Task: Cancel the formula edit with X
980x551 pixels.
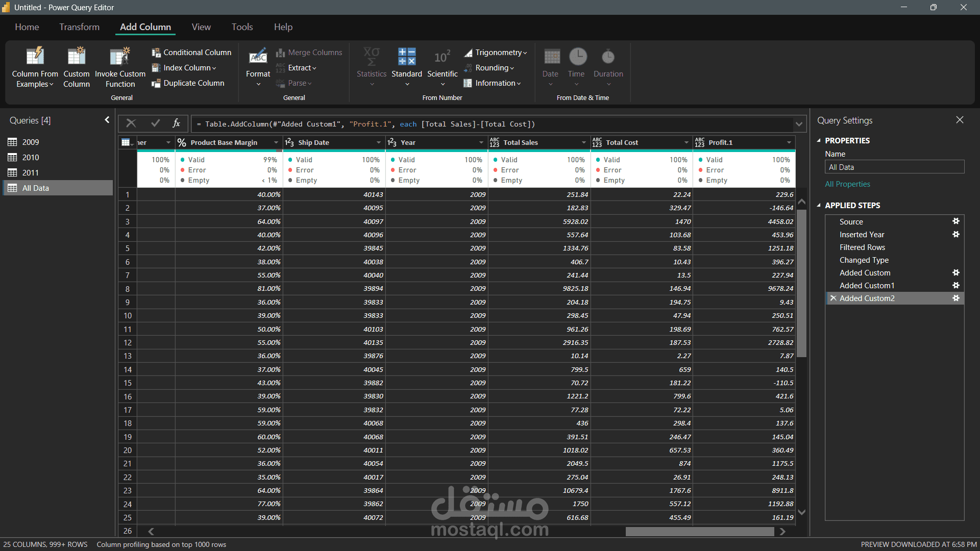Action: tap(131, 123)
